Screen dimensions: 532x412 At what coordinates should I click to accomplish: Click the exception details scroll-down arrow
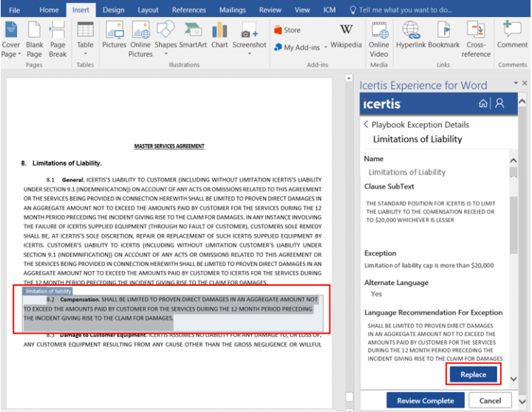click(x=514, y=379)
